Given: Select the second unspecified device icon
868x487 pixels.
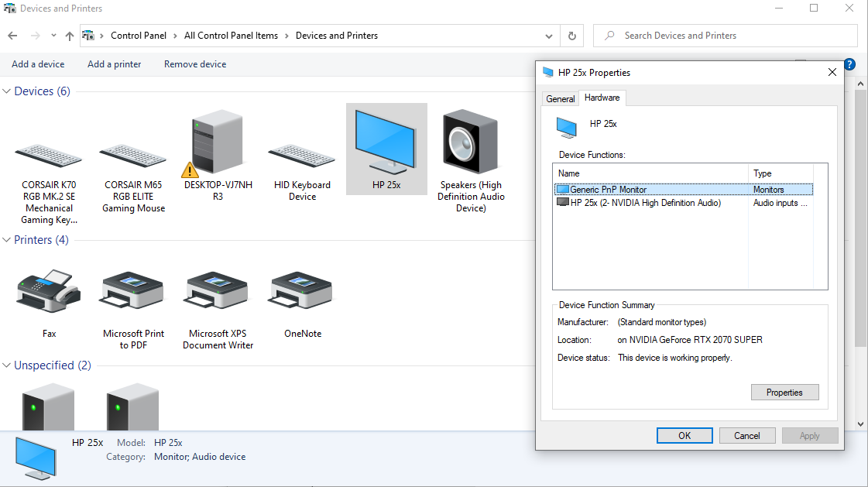Looking at the screenshot, I should point(133,406).
